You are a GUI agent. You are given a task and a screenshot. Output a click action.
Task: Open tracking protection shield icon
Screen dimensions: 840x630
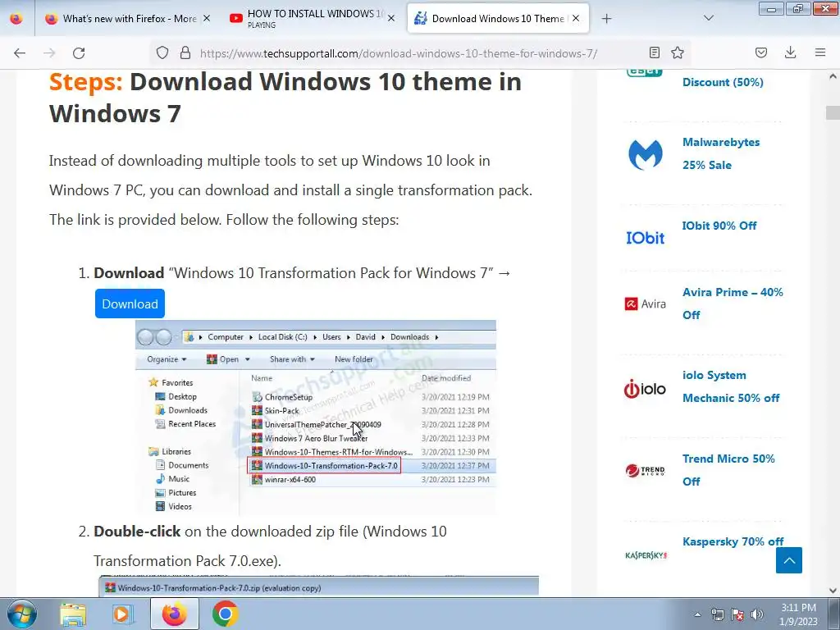click(162, 52)
